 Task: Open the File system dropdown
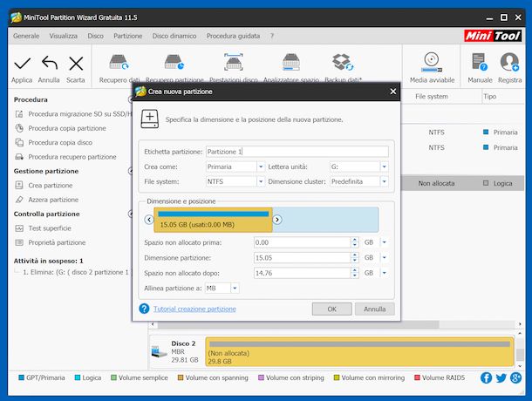point(261,181)
